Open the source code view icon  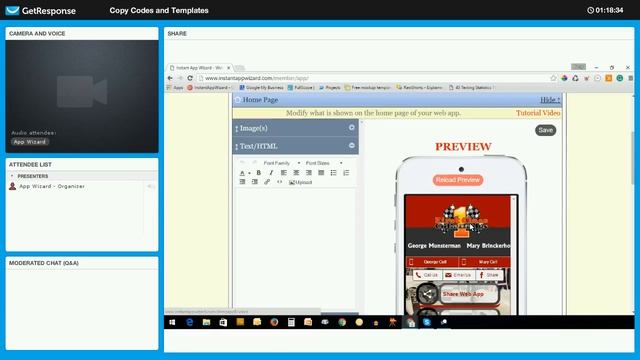pyautogui.click(x=280, y=182)
